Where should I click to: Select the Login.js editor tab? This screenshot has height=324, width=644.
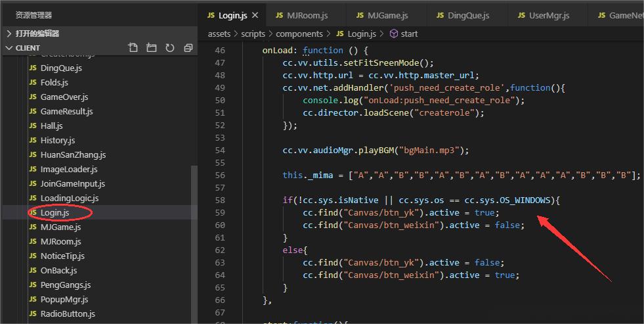pyautogui.click(x=232, y=16)
